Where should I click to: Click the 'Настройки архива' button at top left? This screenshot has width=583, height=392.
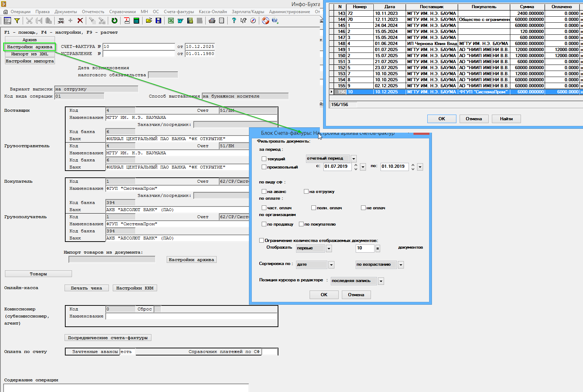pos(30,47)
